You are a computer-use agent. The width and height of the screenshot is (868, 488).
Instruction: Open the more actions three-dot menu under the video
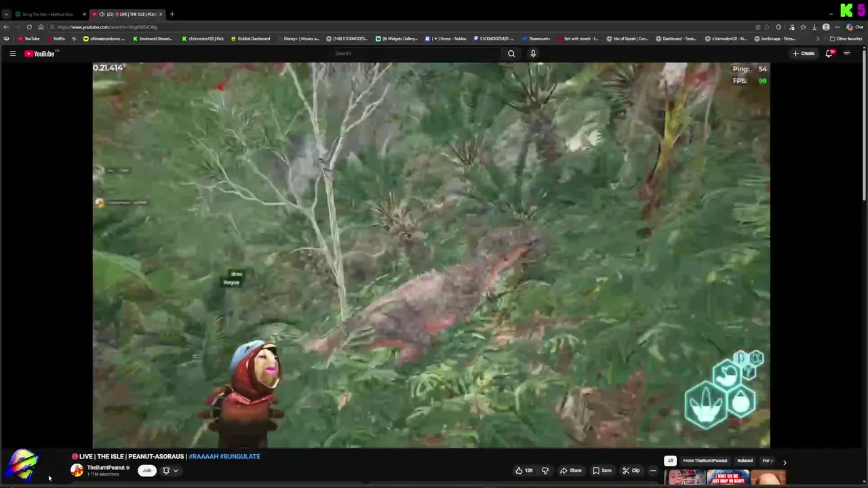(x=653, y=470)
